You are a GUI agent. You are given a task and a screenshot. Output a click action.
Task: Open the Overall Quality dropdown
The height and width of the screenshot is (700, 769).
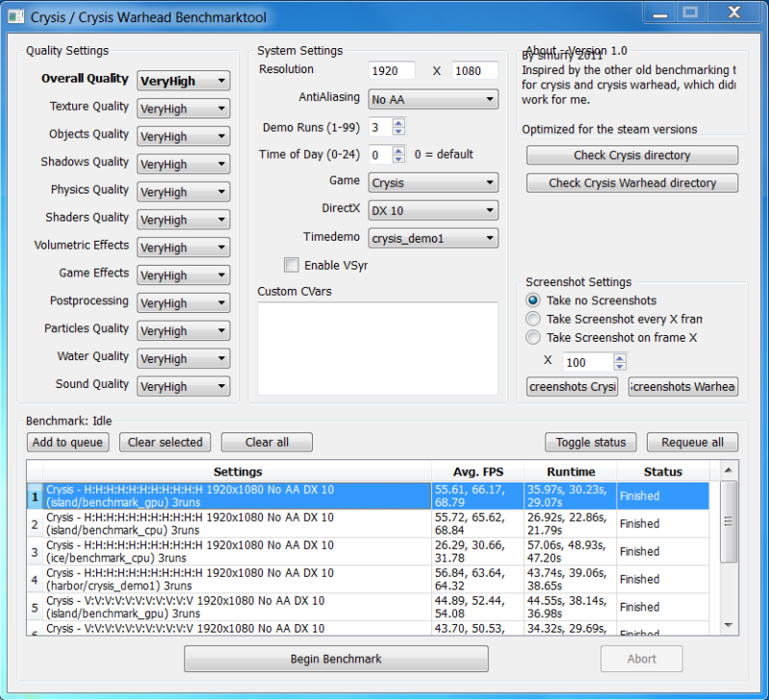(x=184, y=81)
